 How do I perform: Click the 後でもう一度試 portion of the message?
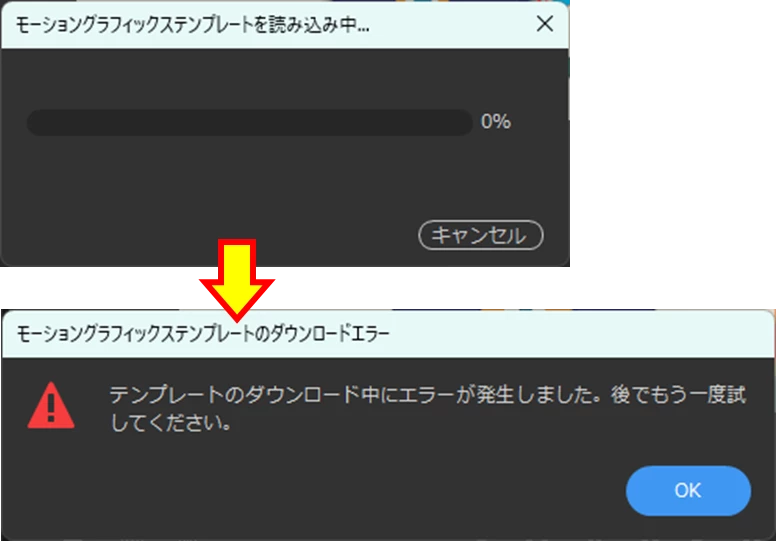click(678, 395)
